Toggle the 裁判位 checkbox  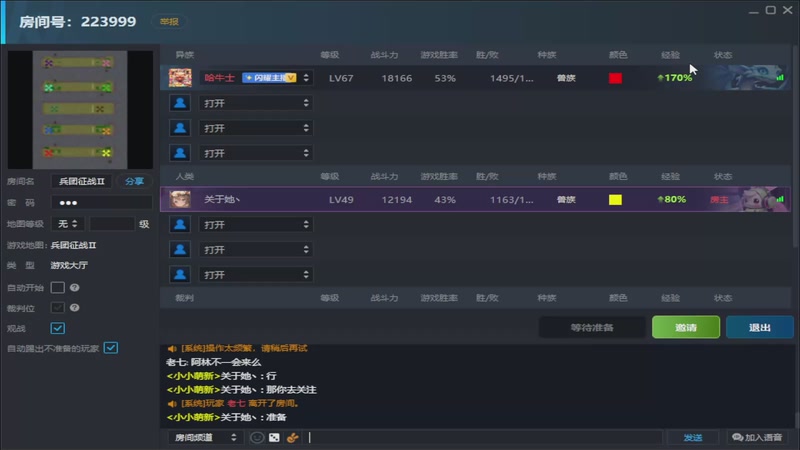point(58,308)
